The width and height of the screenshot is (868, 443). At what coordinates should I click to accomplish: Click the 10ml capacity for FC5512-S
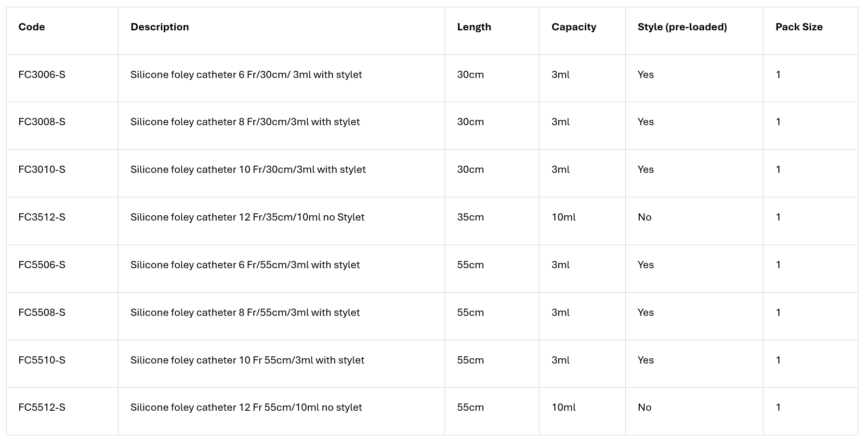[x=563, y=407]
